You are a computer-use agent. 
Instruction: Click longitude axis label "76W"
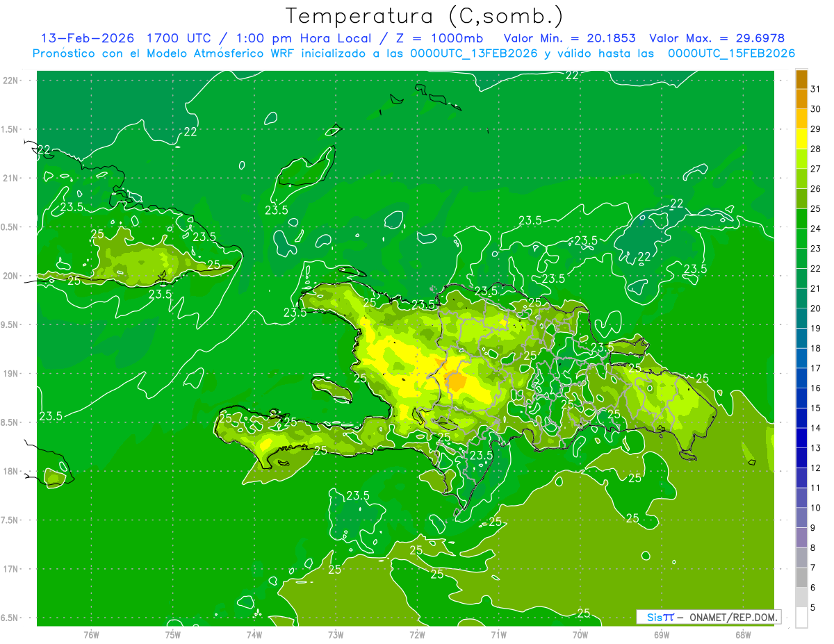point(90,634)
